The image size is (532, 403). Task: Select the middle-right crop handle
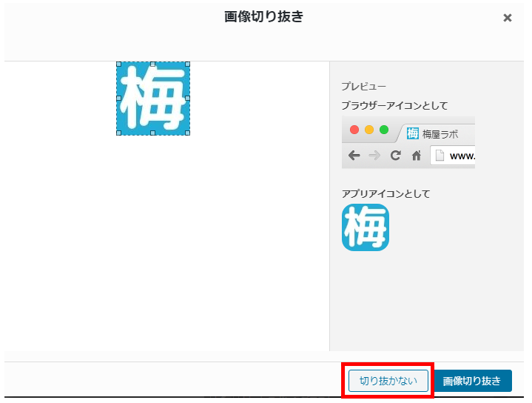pyautogui.click(x=188, y=99)
